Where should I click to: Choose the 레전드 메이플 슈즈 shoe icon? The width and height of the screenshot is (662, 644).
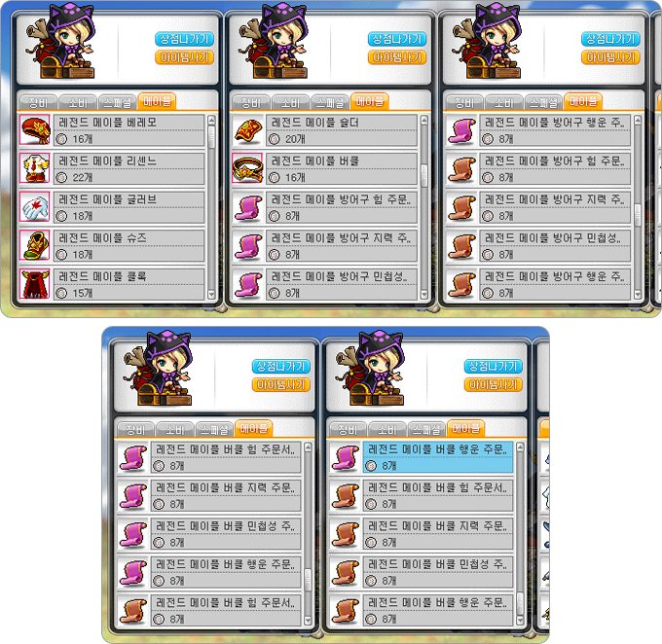click(x=35, y=245)
